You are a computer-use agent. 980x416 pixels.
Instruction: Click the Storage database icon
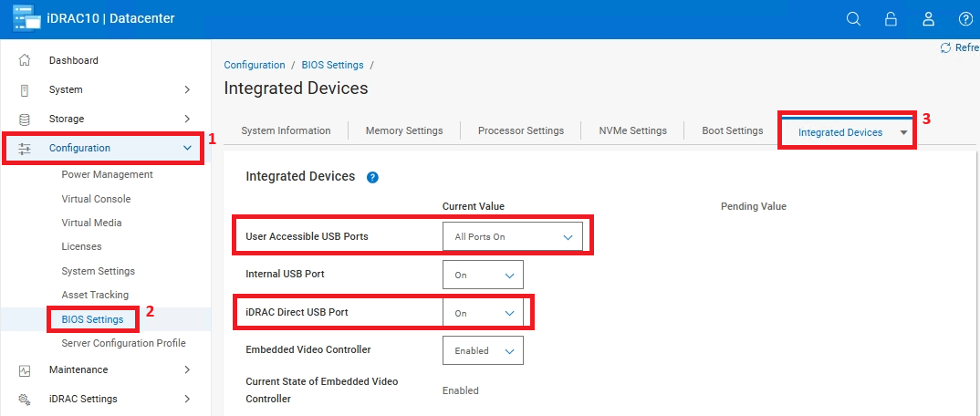(x=25, y=120)
